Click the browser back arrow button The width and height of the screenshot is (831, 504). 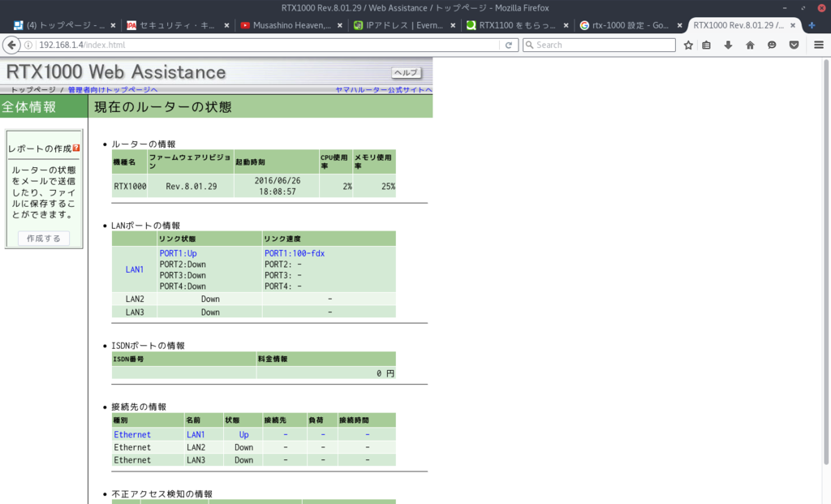(11, 45)
